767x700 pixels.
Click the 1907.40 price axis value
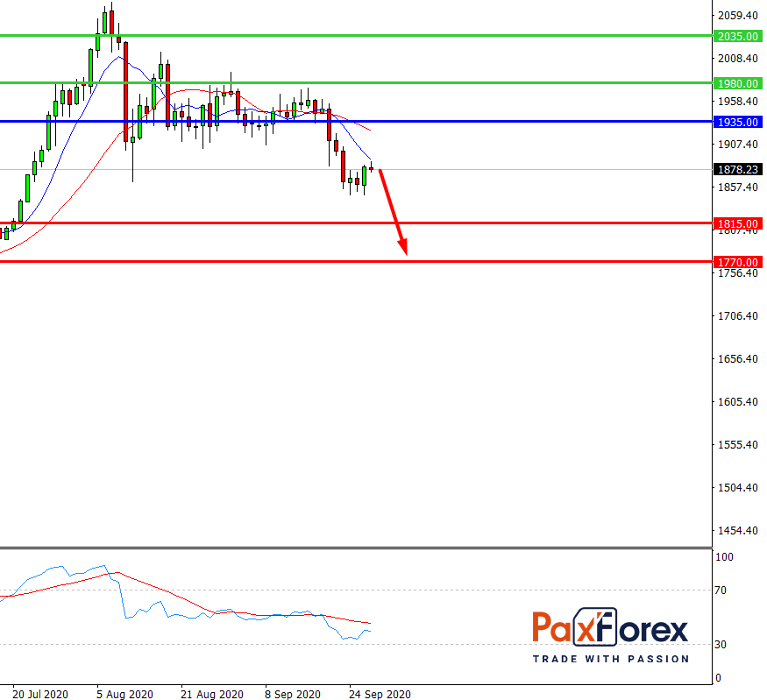738,145
